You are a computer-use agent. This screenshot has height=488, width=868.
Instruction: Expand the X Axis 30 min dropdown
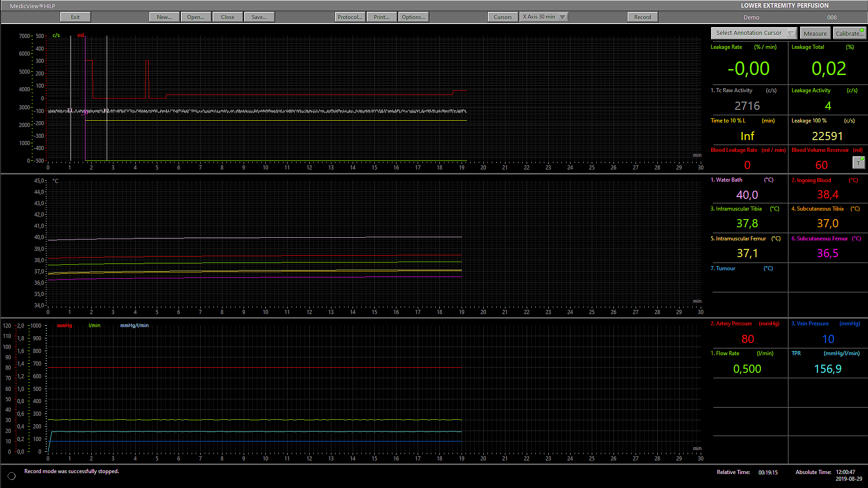click(x=539, y=17)
